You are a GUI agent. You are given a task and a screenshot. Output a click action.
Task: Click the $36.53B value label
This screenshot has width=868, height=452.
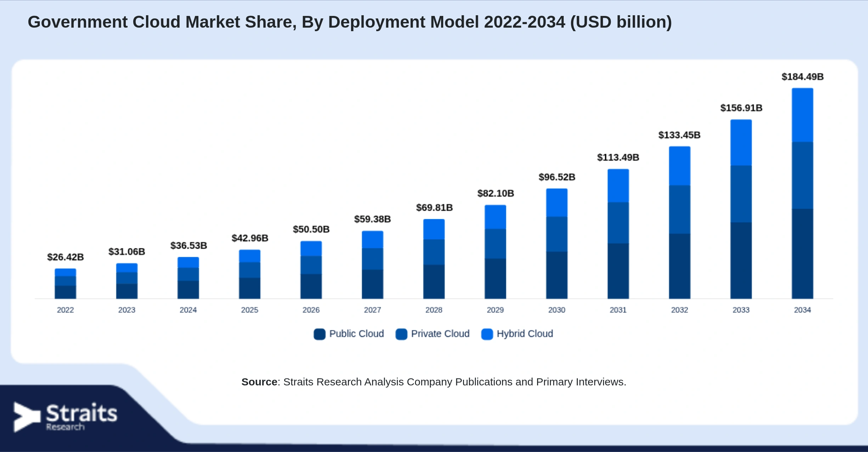(188, 245)
